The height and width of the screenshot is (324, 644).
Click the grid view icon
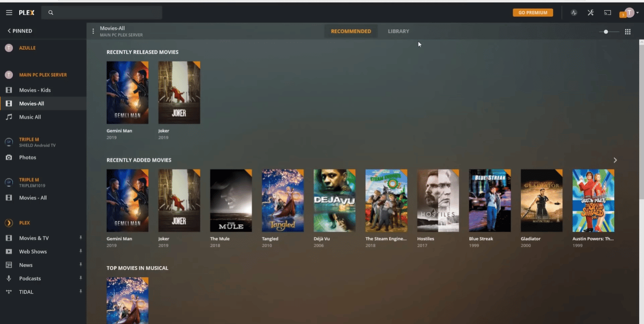pyautogui.click(x=628, y=32)
